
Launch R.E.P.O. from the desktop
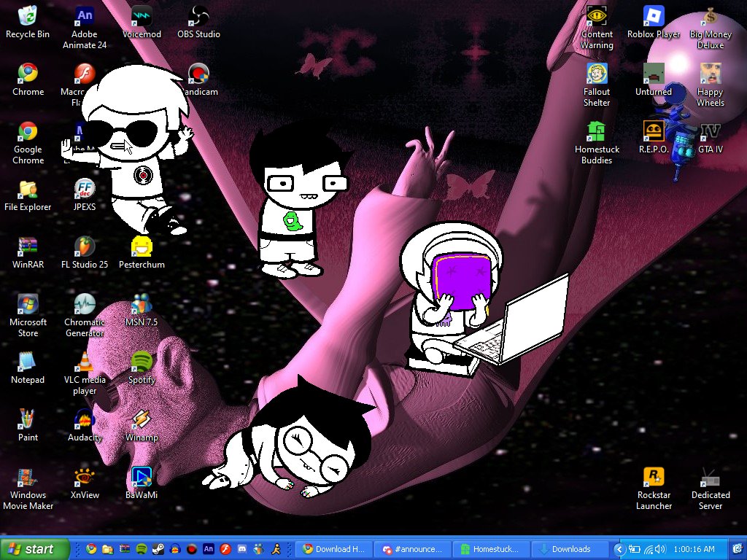(x=654, y=137)
